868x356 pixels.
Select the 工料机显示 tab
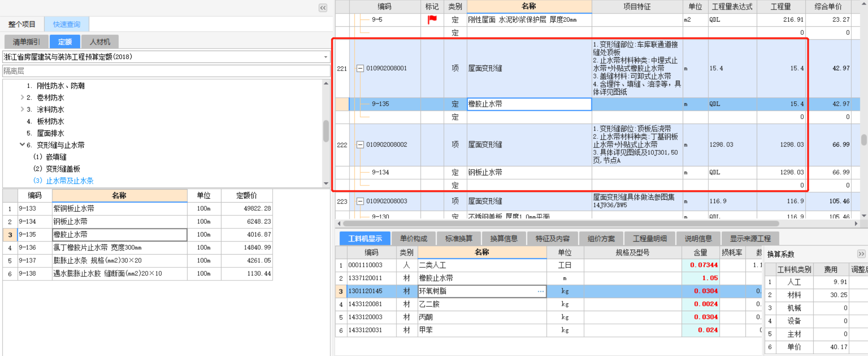click(365, 238)
